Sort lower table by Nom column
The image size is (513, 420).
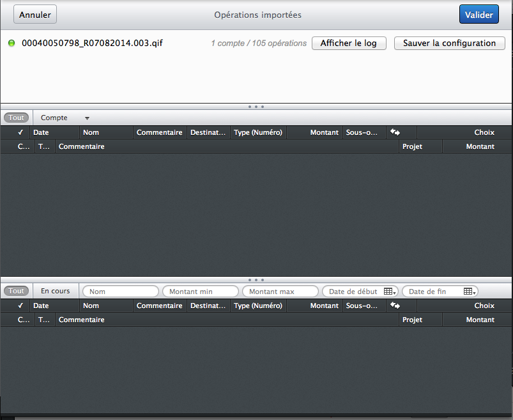[106, 306]
